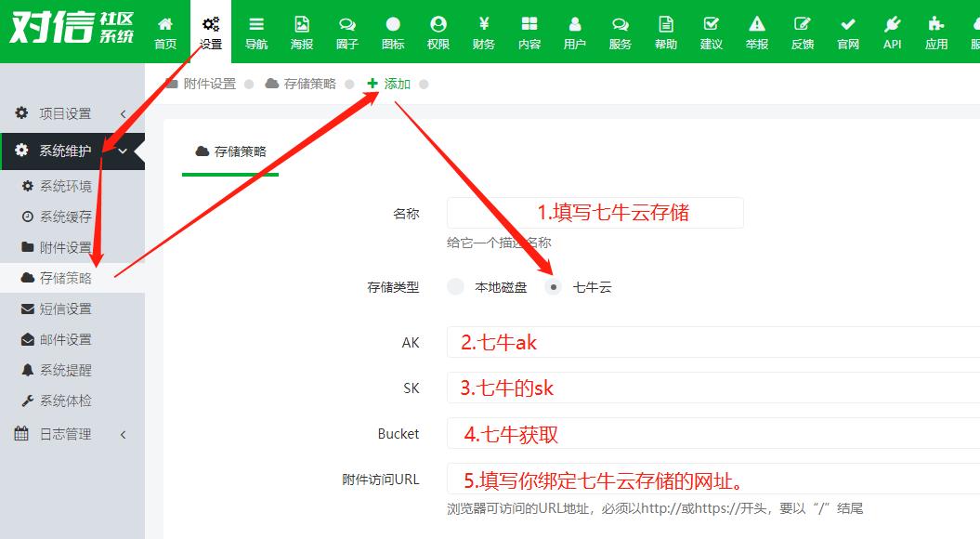This screenshot has height=539, width=980.
Task: Click into the 附件访问URL input field
Action: tap(713, 479)
